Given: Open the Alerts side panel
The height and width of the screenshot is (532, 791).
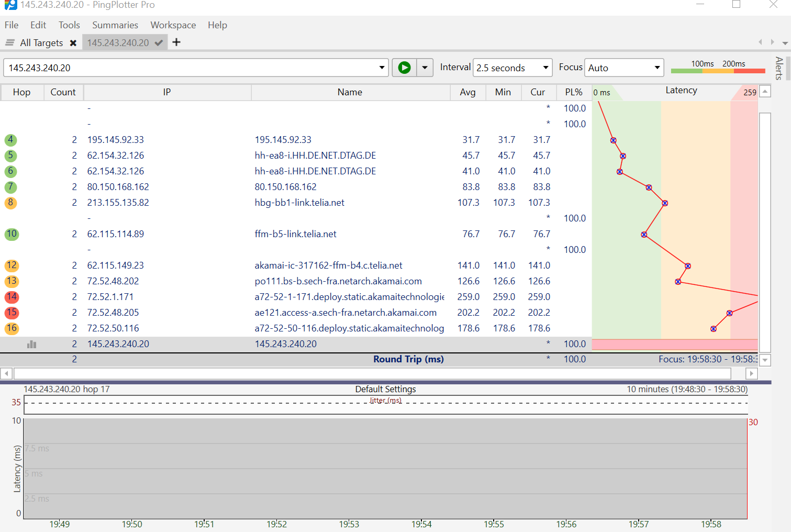Looking at the screenshot, I should pos(779,68).
